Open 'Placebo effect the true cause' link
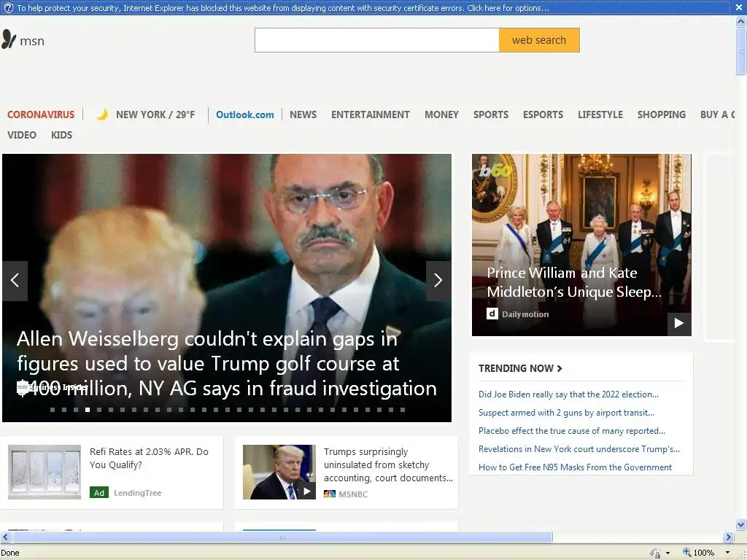This screenshot has height=560, width=747. 572,431
